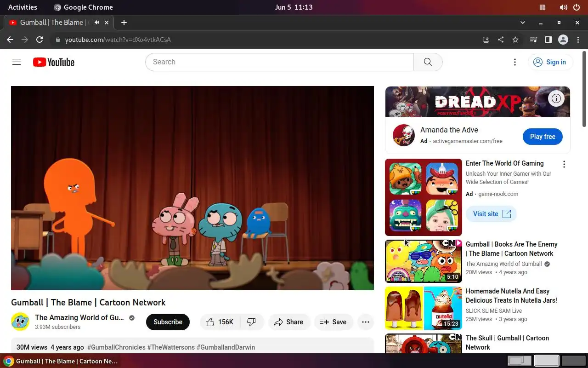Click the #GumballandDarwin hashtag
Viewport: 588px width, 368px height.
226,347
